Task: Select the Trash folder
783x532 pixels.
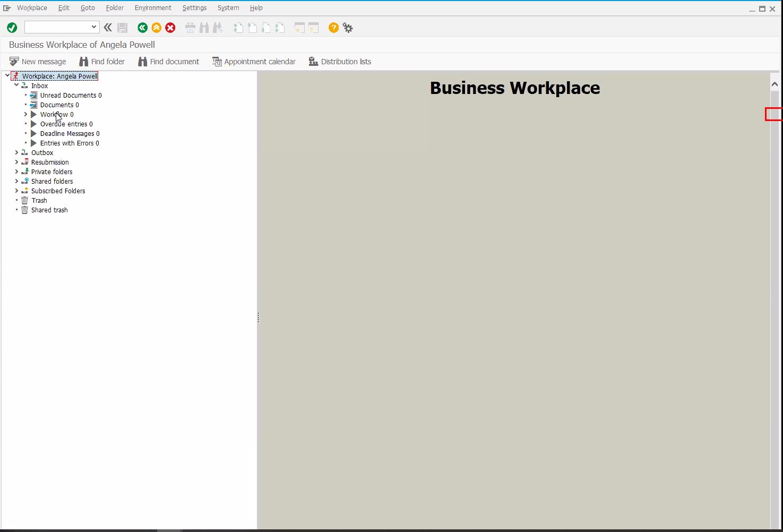Action: pyautogui.click(x=39, y=200)
